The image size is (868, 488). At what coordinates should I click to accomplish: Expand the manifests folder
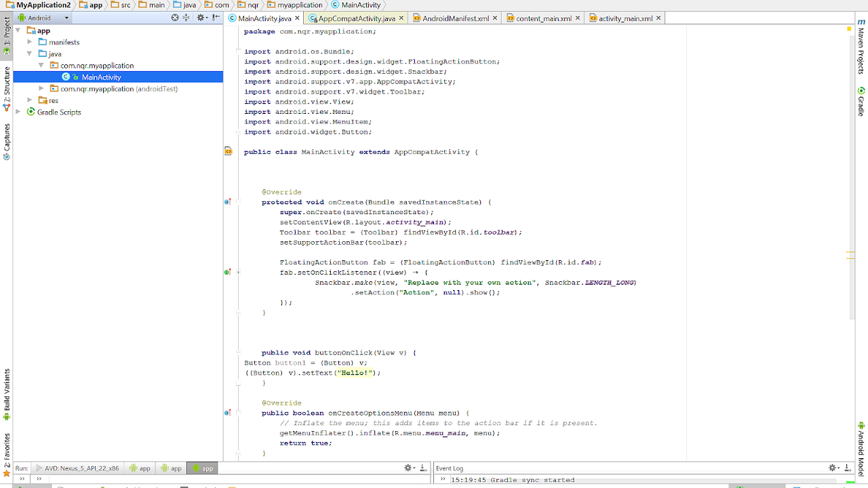tap(30, 42)
